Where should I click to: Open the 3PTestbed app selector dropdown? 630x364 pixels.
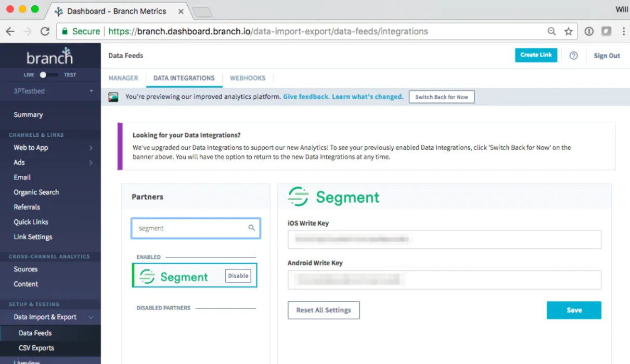50,90
